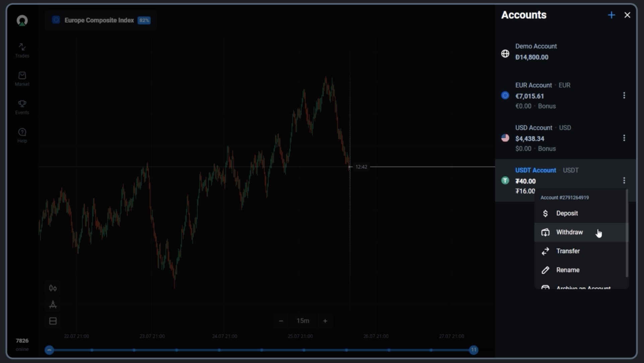The height and width of the screenshot is (363, 644).
Task: Open USDT Account three-dot menu
Action: pyautogui.click(x=624, y=180)
